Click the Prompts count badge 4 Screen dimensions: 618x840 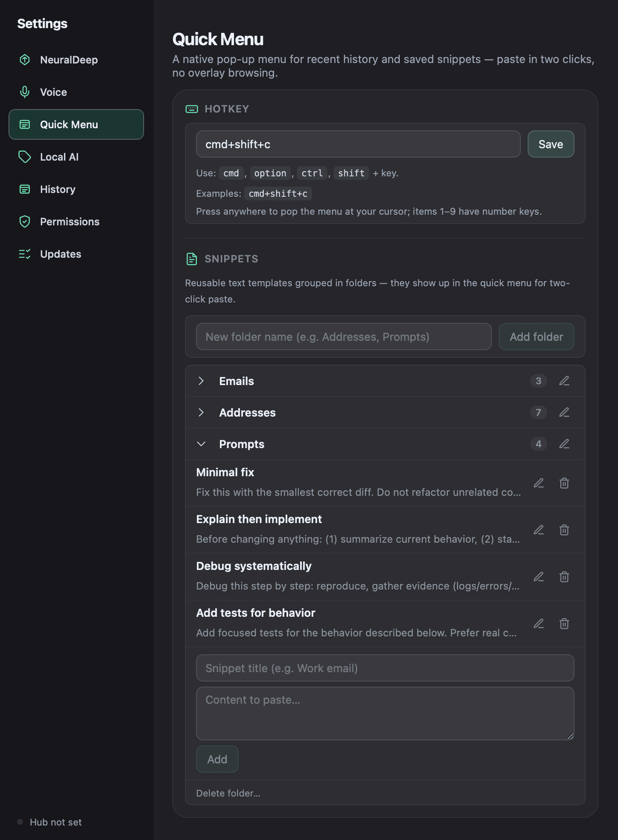[x=538, y=444]
